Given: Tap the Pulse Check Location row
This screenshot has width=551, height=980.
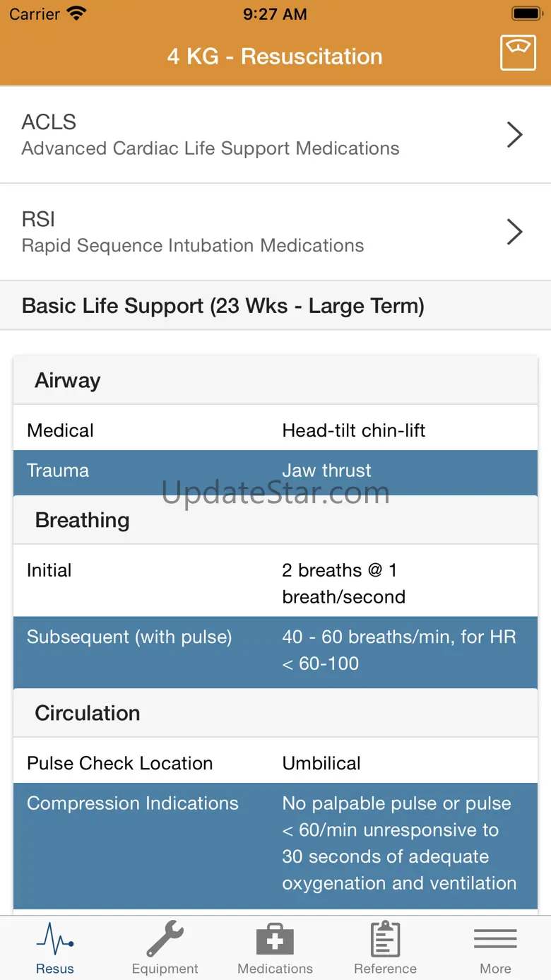Looking at the screenshot, I should [275, 763].
